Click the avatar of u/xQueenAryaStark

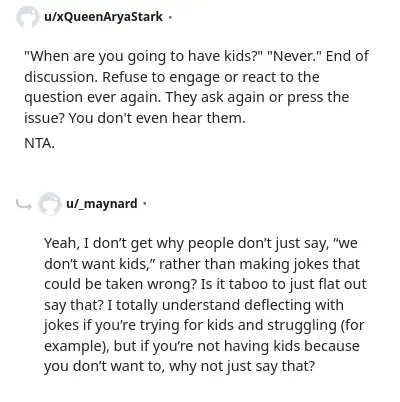(27, 17)
